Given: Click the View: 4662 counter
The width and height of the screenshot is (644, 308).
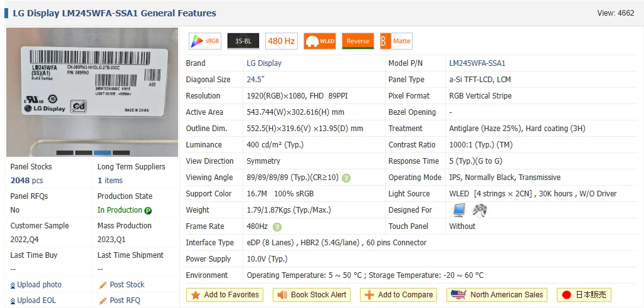Looking at the screenshot, I should (616, 13).
